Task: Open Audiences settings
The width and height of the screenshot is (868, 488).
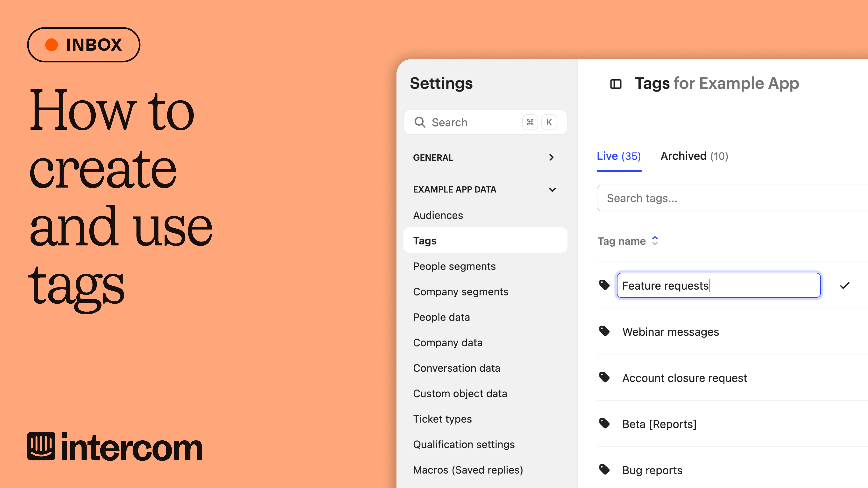Action: (x=438, y=215)
